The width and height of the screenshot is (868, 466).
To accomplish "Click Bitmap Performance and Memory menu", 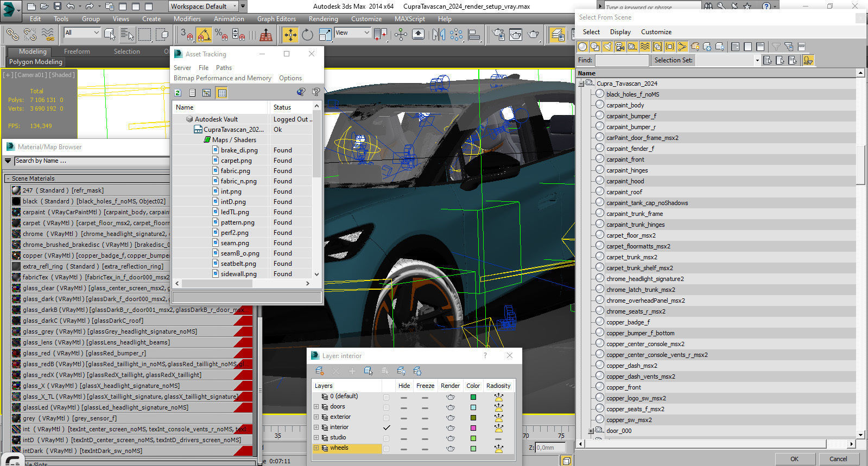I will point(223,78).
